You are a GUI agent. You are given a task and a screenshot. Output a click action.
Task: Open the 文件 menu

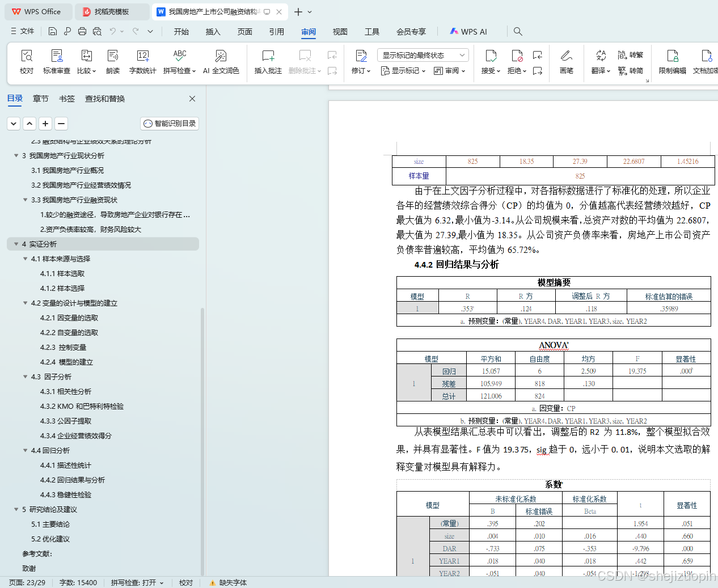click(23, 31)
